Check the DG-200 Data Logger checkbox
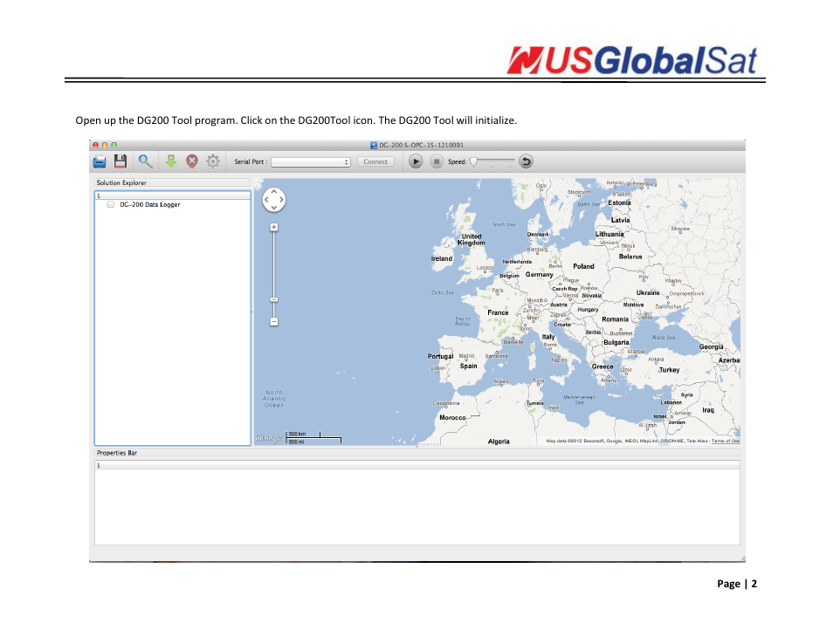This screenshot has width=833, height=644. click(111, 204)
